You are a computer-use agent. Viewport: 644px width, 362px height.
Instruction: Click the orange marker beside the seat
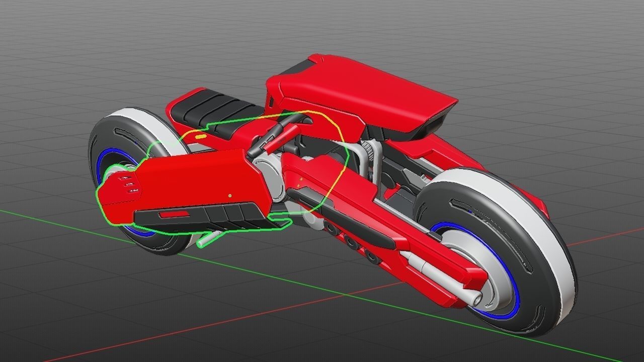point(200,136)
